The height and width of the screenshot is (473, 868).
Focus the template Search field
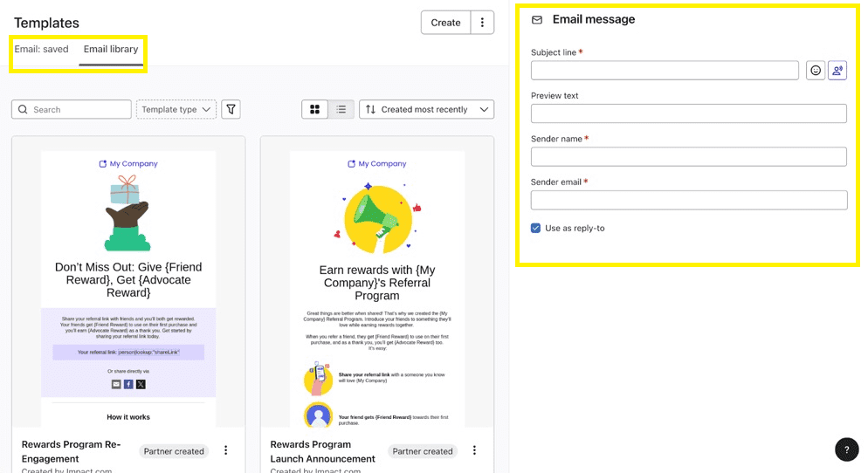[x=72, y=110]
